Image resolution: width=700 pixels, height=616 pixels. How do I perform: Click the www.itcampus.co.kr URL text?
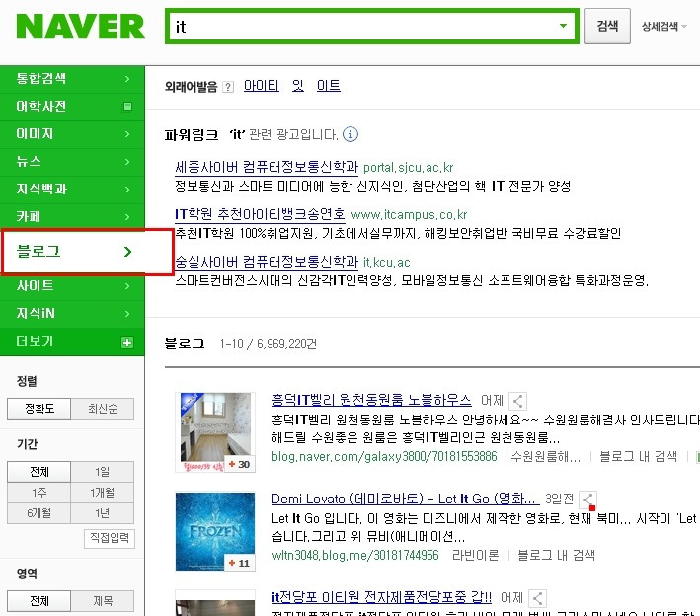(x=409, y=215)
